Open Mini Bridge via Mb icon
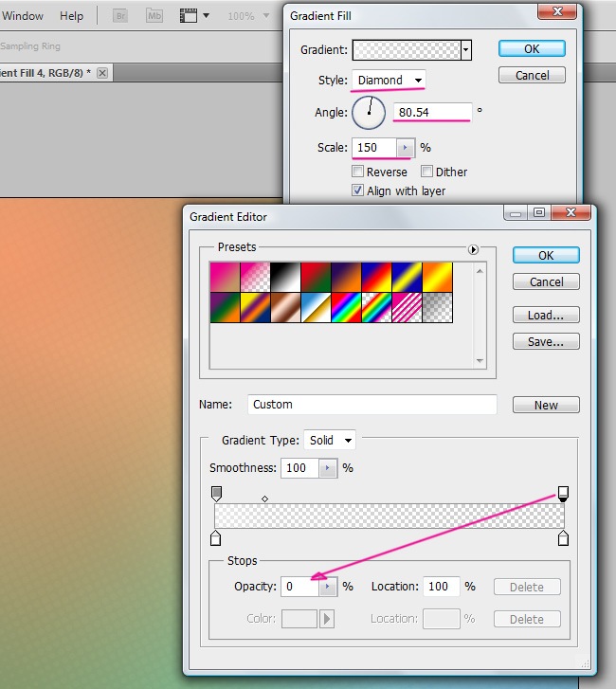Image resolution: width=616 pixels, height=689 pixels. (154, 16)
